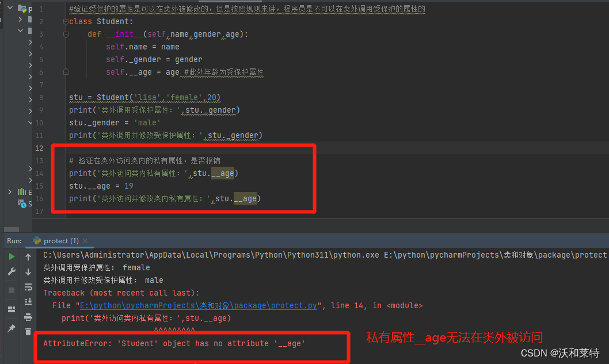
Task: Click the python.exe command line in console
Action: [x=325, y=255]
